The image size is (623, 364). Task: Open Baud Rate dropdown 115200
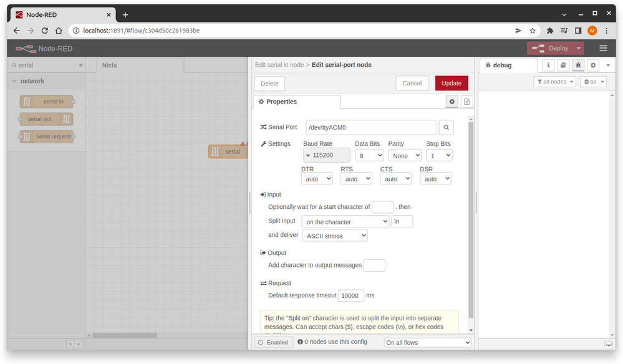327,155
